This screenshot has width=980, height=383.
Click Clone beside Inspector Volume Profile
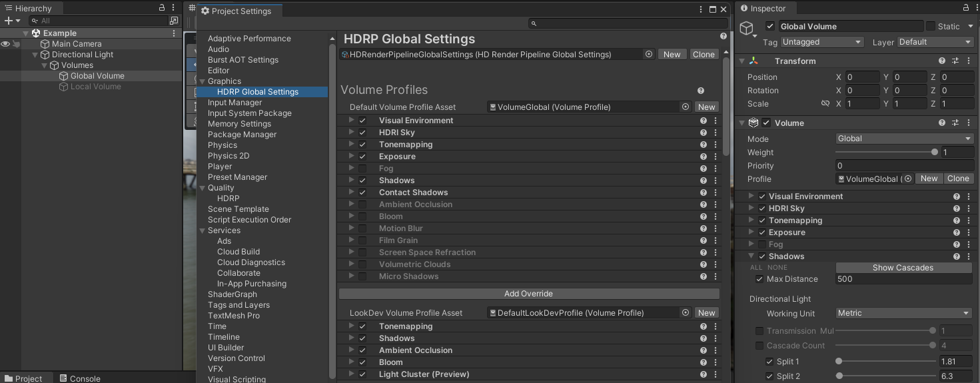(958, 179)
